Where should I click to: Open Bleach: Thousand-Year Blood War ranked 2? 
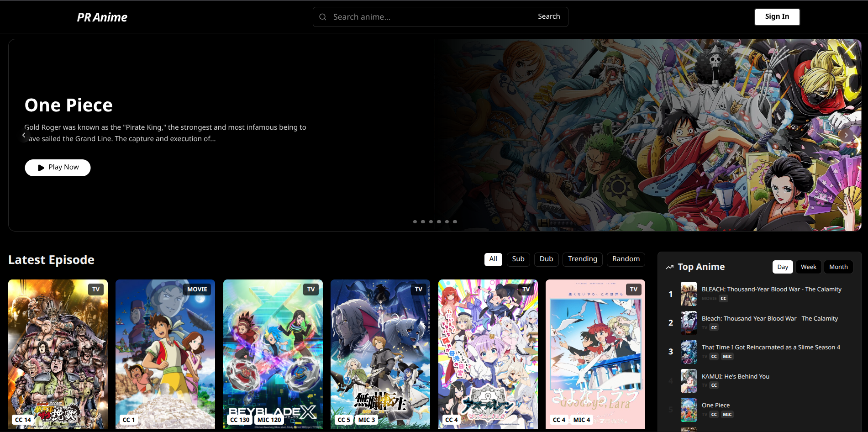point(770,318)
